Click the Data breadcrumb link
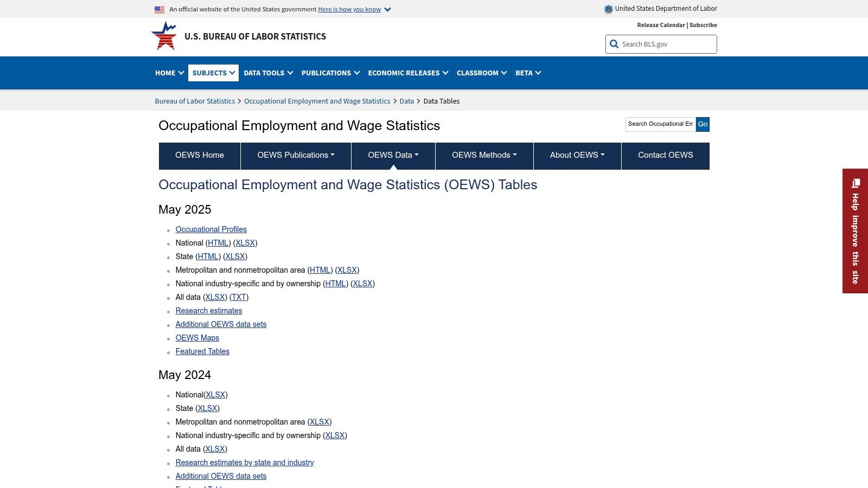 406,101
